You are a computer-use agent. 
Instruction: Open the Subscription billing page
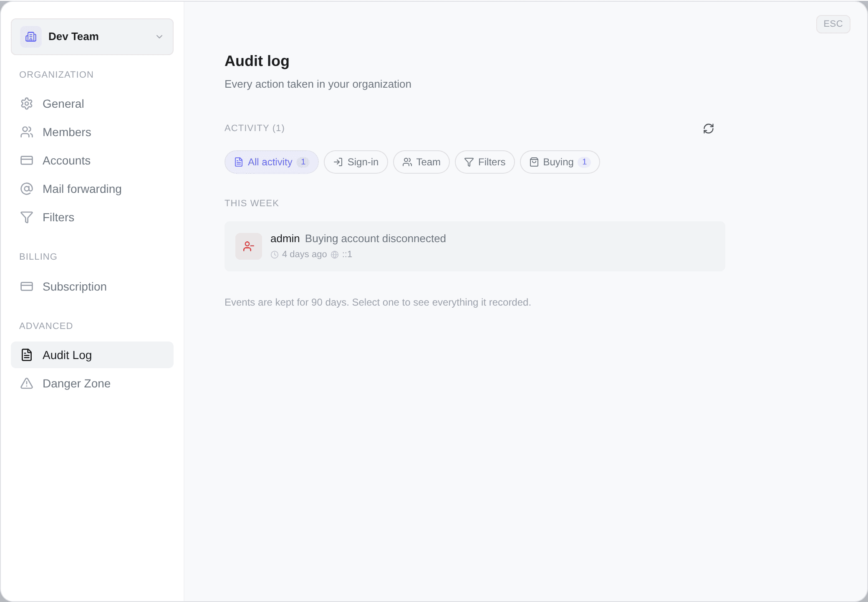[92, 286]
